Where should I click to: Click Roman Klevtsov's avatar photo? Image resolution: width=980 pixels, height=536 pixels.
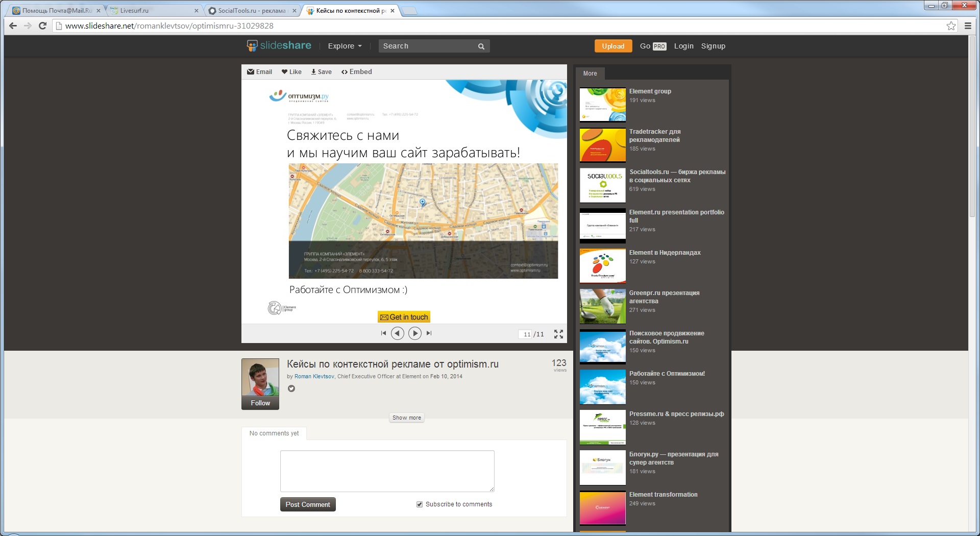click(x=260, y=378)
